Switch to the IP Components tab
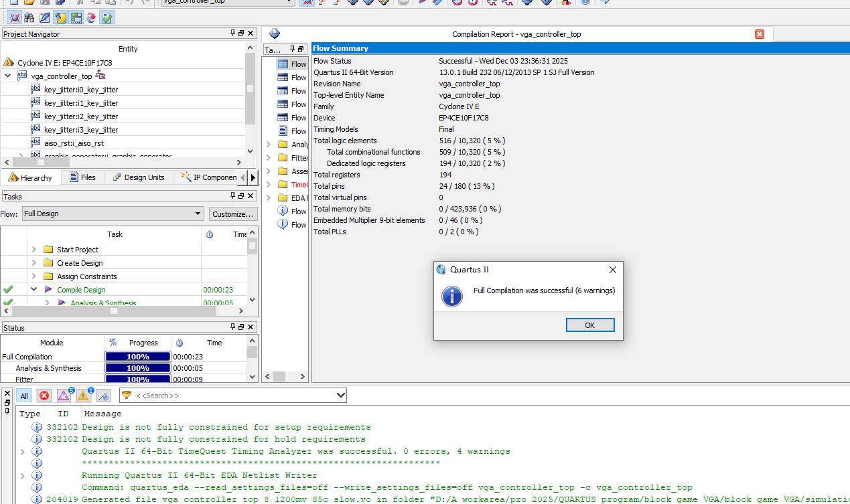 tap(210, 177)
